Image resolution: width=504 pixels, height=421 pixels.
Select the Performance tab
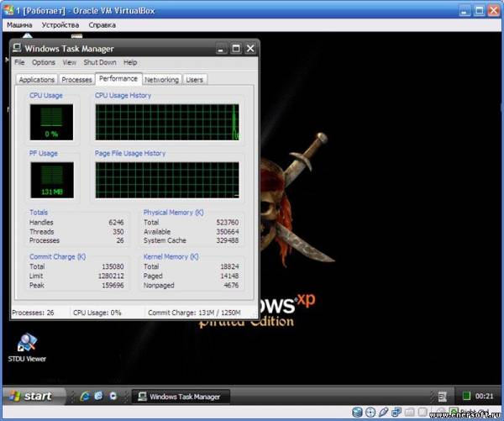(118, 78)
